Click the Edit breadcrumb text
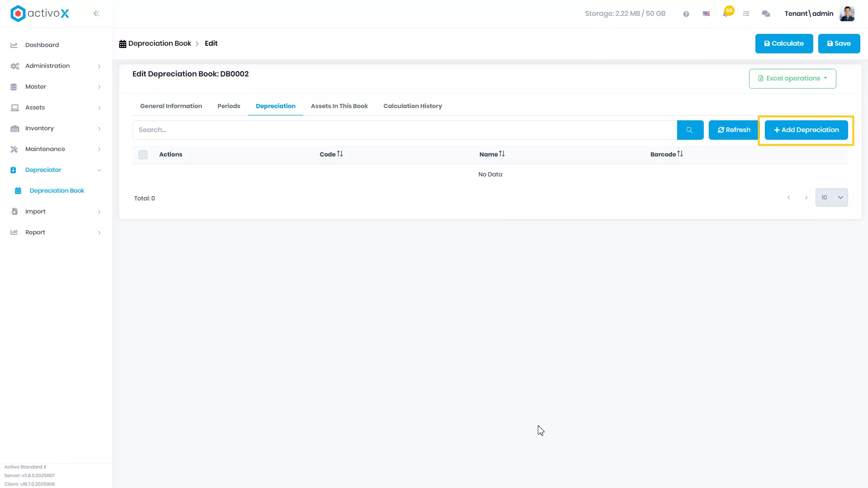The height and width of the screenshot is (488, 868). 211,44
